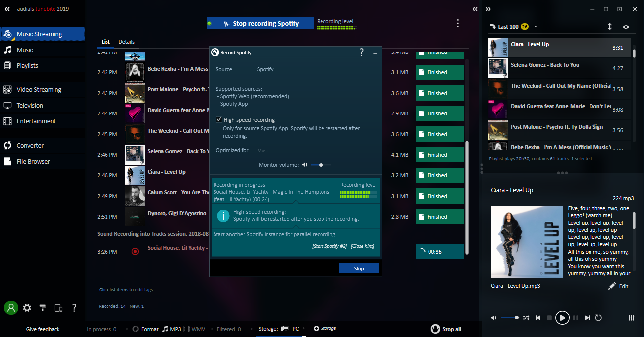Click the recording timer 00:36 button
This screenshot has height=337, width=644.
[x=440, y=251]
